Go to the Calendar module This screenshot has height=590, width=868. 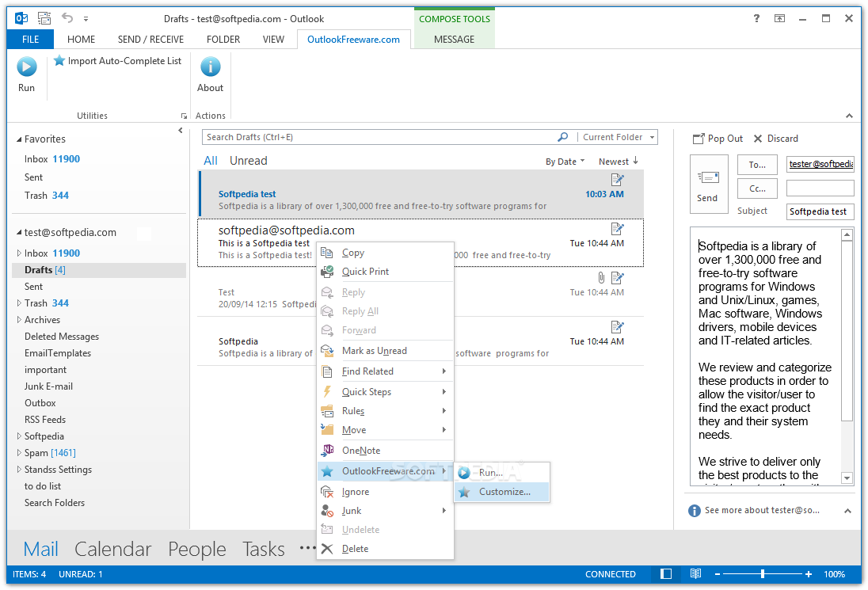coord(113,549)
